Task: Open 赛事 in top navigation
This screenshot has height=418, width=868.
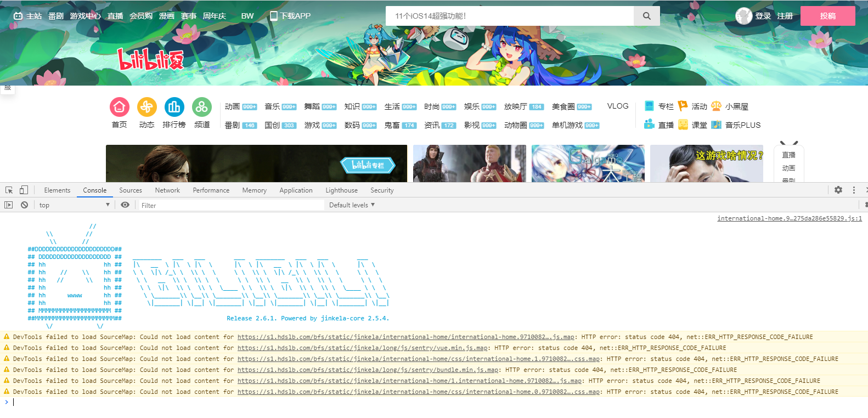Action: (x=189, y=16)
